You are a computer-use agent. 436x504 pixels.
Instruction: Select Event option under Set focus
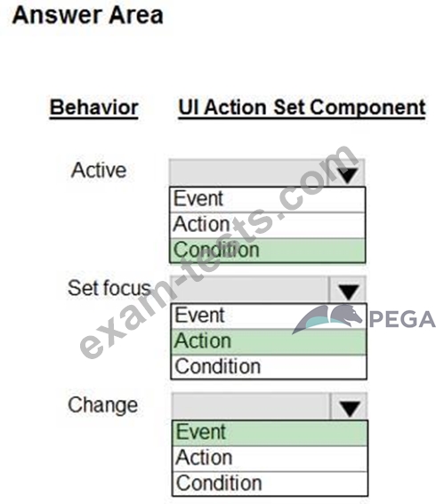269,316
